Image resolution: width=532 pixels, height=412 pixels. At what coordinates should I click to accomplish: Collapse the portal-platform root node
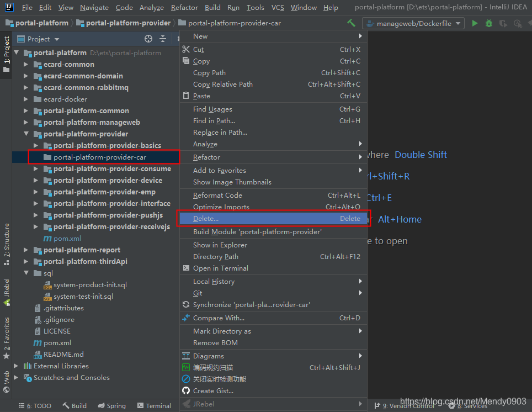click(x=17, y=52)
